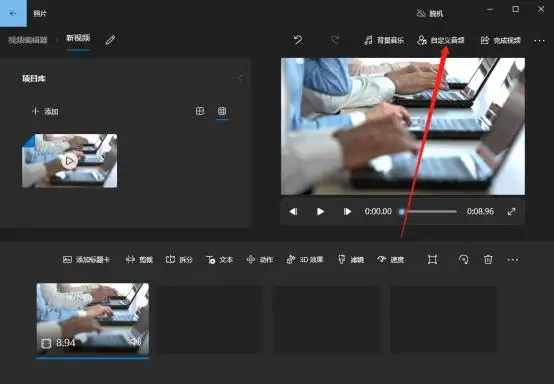Open the 3D 效果 effects tool

(305, 260)
